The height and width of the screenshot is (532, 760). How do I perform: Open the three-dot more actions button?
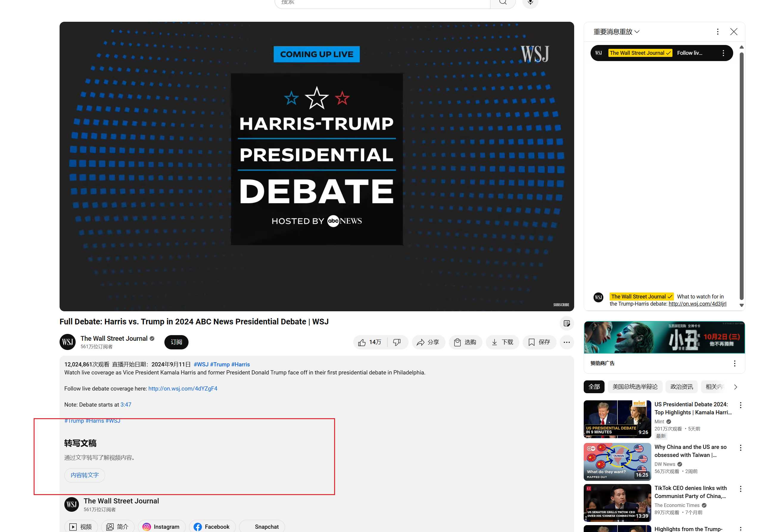click(566, 342)
